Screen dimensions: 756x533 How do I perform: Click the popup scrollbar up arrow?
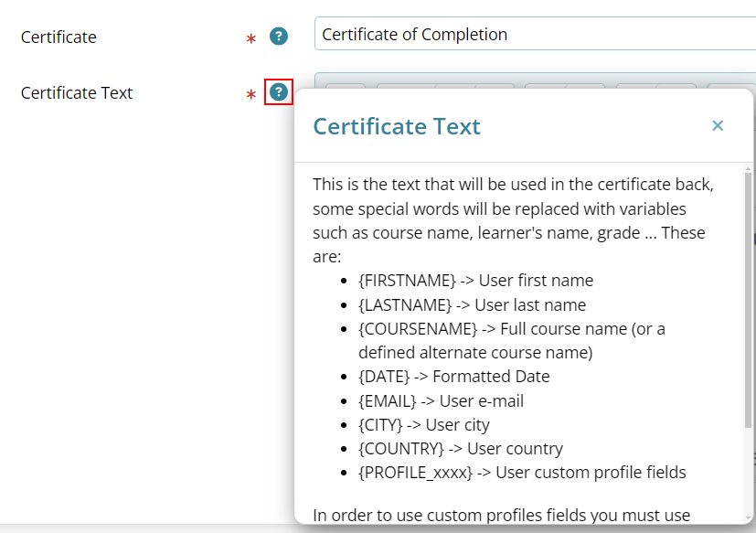(x=748, y=169)
